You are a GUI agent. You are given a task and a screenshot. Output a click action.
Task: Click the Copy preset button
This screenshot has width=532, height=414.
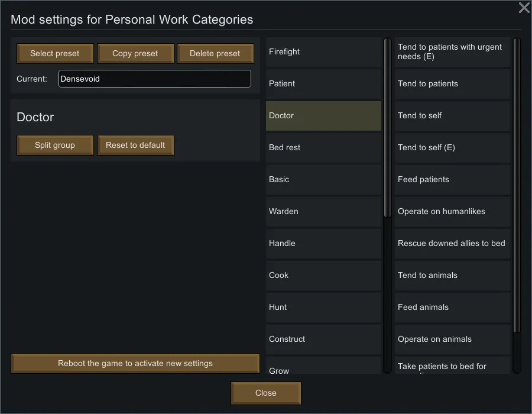[135, 53]
